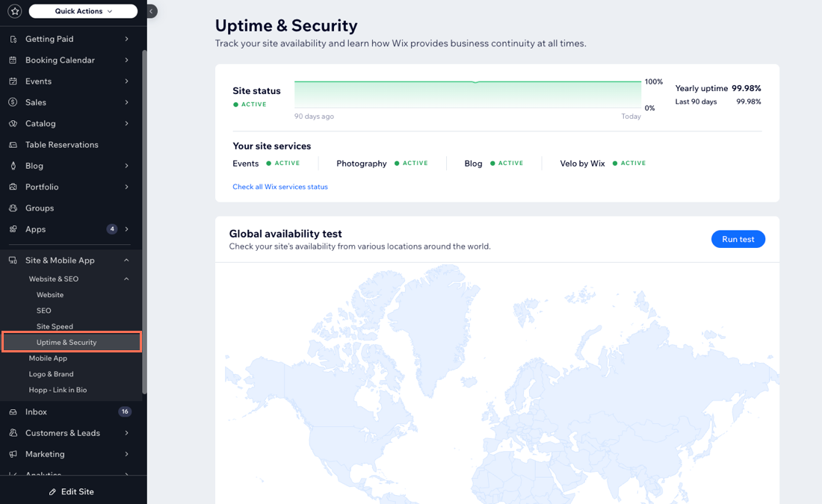This screenshot has height=504, width=822.
Task: Click the Marketing megaphone icon
Action: tap(13, 454)
